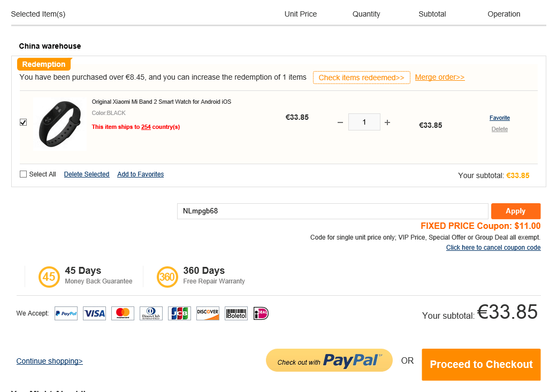Click the Diners Club icon
Screen dimensions: 557x392
(x=151, y=313)
